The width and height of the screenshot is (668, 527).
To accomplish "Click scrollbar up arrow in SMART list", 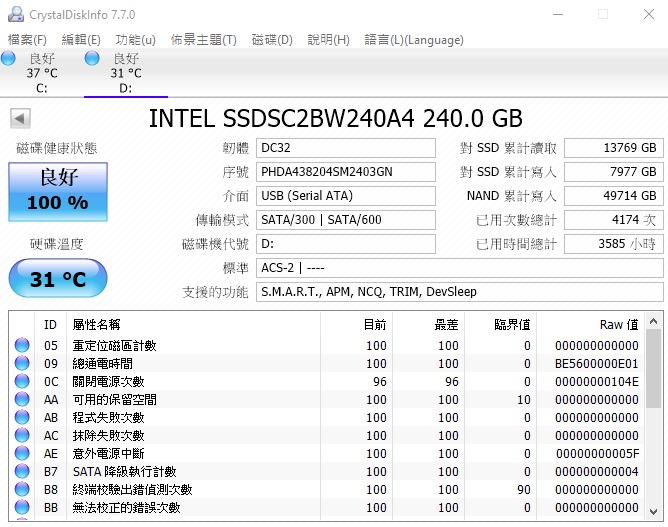I will point(654,321).
